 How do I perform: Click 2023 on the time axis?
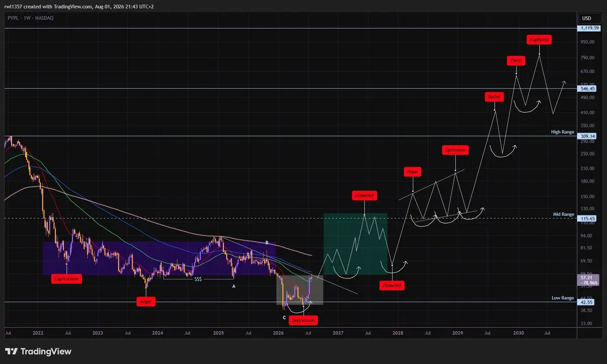click(98, 334)
